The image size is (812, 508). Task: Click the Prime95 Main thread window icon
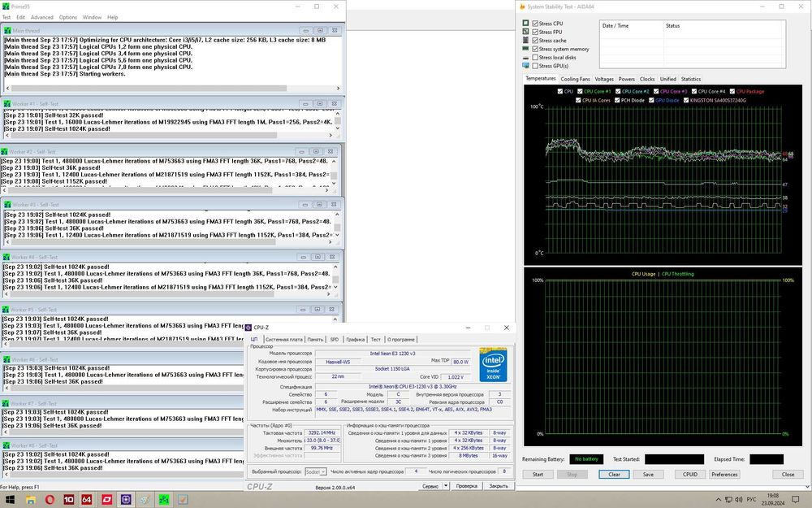[x=7, y=31]
